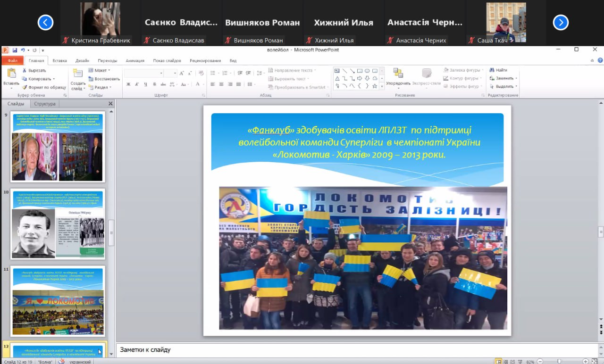The height and width of the screenshot is (364, 604).
Task: Go to next meeting participants with right arrow
Action: [x=560, y=22]
